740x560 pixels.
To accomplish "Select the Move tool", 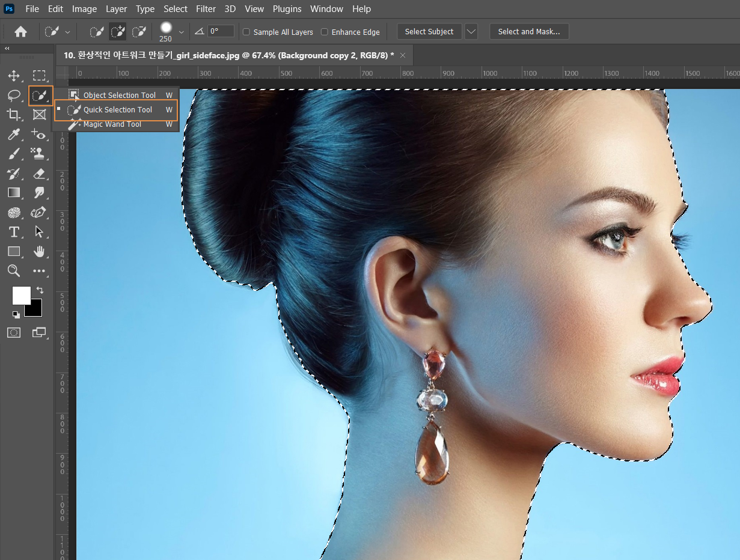I will tap(14, 76).
